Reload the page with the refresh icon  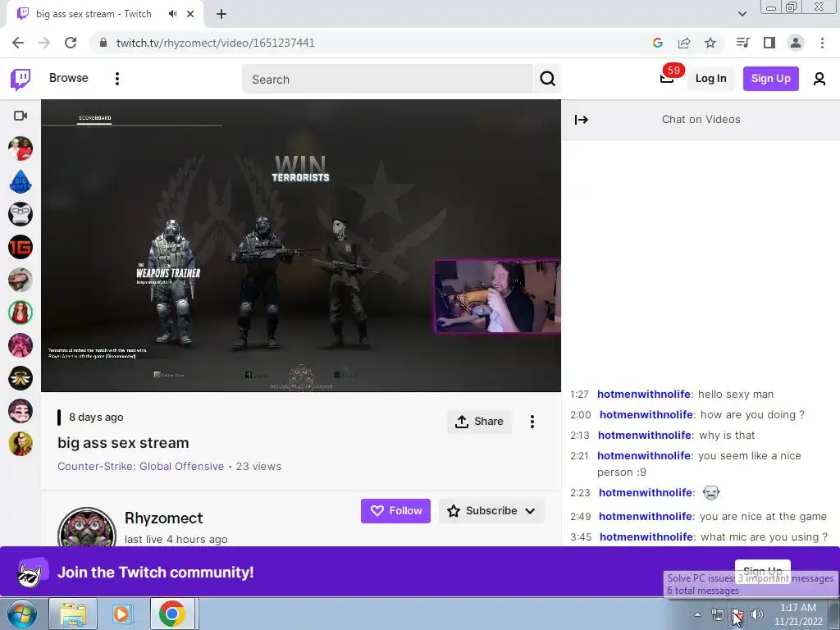(71, 43)
